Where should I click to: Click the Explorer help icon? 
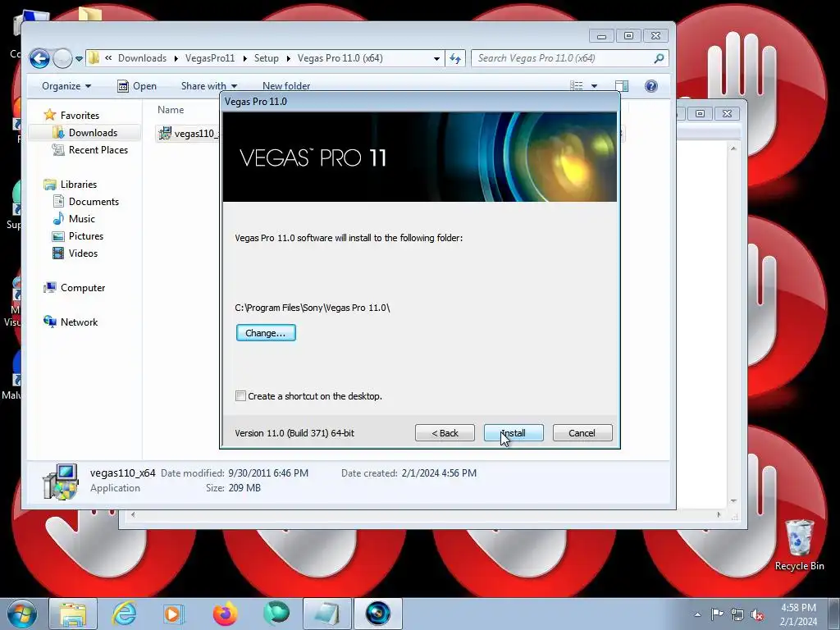pyautogui.click(x=651, y=85)
